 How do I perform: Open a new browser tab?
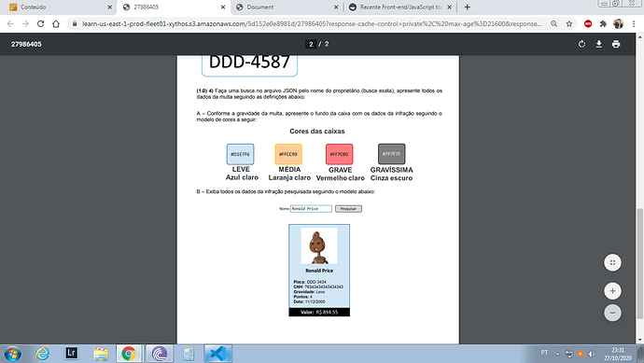pyautogui.click(x=467, y=7)
